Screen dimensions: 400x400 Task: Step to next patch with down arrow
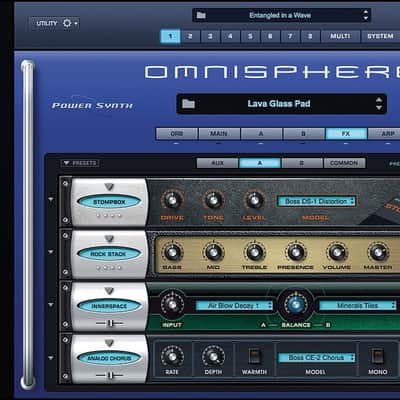pyautogui.click(x=379, y=108)
